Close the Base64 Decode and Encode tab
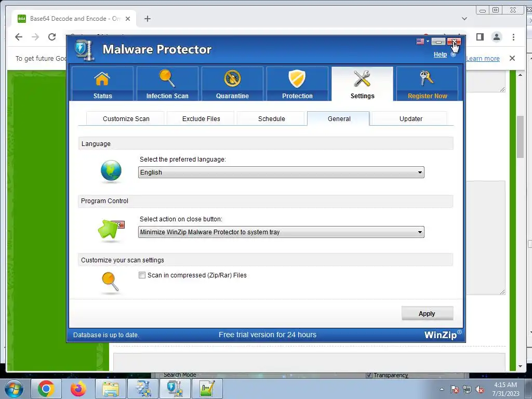 [128, 19]
